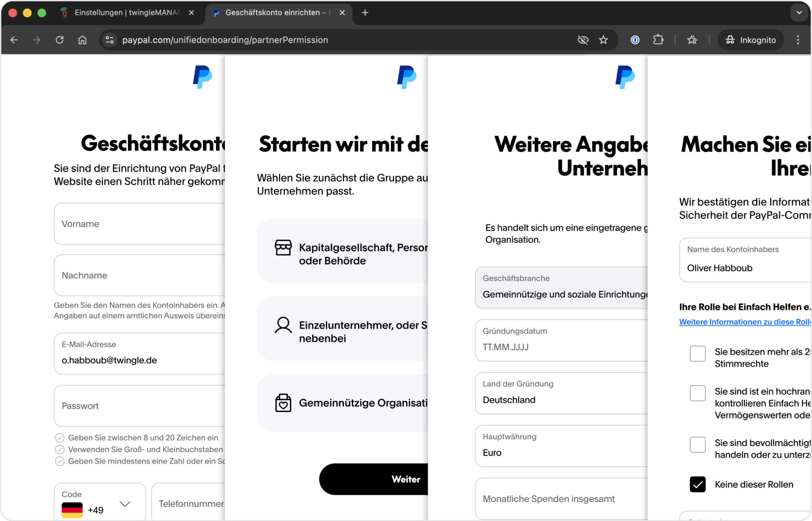The image size is (812, 521).
Task: Open the Land der Gründung dropdown
Action: [x=562, y=393]
